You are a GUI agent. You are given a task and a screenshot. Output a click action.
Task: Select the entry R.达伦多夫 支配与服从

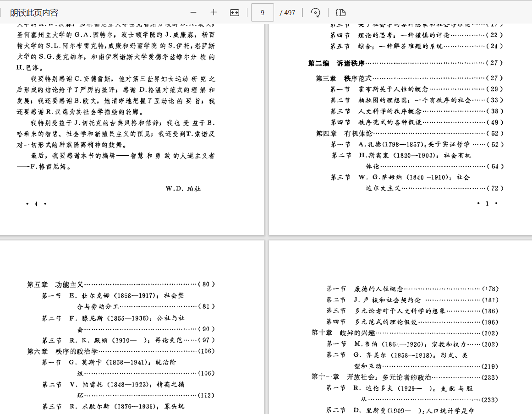point(412,394)
